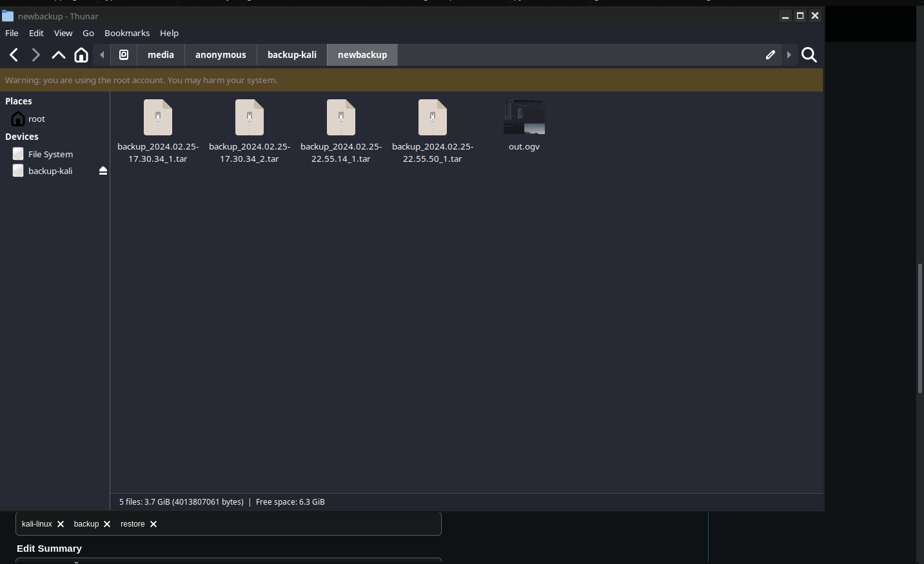Select backup-kali drive icon in sidebar
Viewport: 924px width, 564px height.
click(x=18, y=171)
